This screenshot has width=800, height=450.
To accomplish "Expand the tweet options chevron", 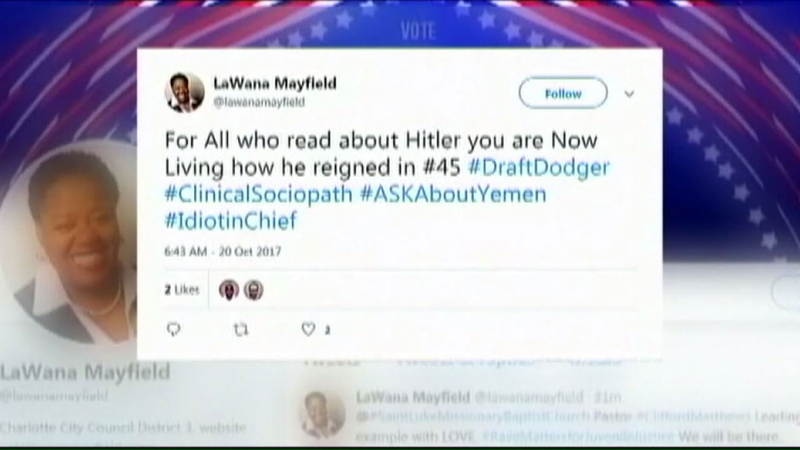I will coord(629,94).
